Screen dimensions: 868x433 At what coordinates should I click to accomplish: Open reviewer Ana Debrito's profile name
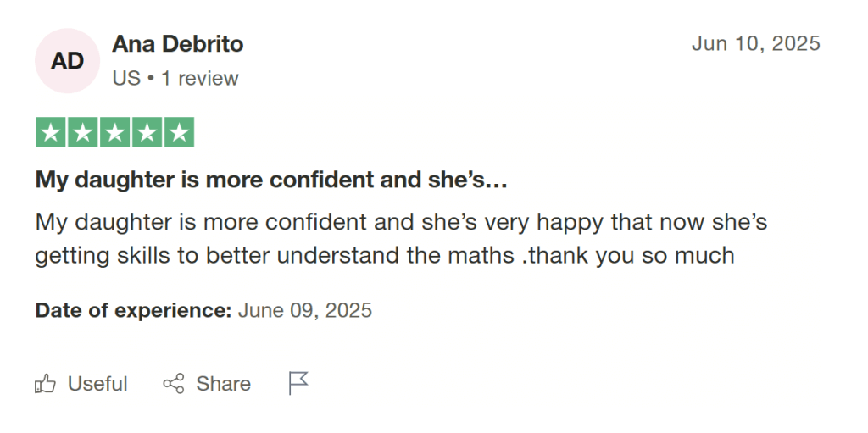pos(178,44)
